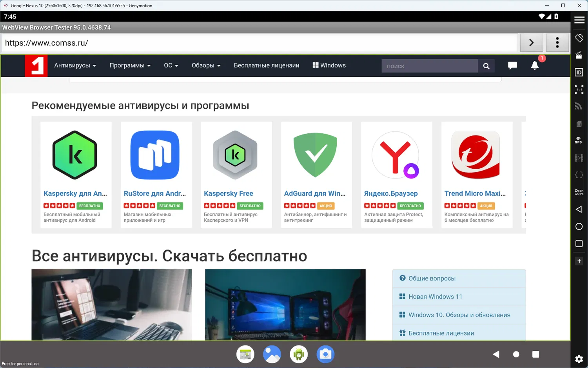Open the Trend Micro Maxi... title link

[475, 193]
